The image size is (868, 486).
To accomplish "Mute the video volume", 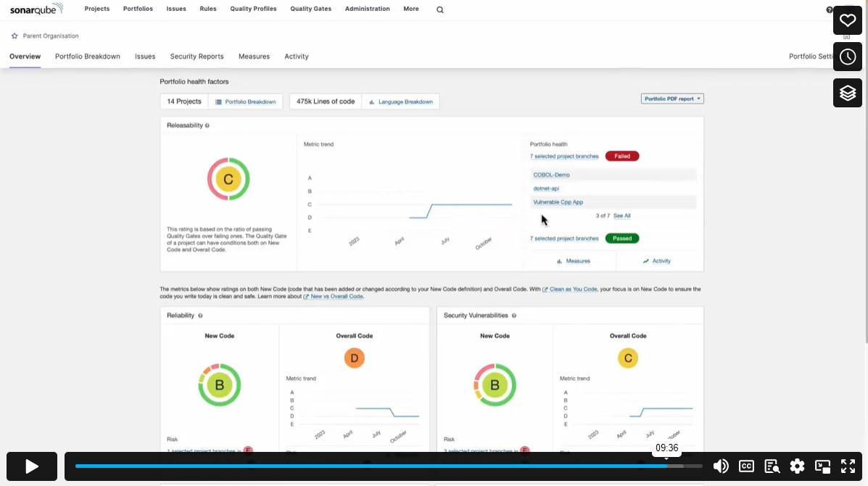I will [x=721, y=466].
